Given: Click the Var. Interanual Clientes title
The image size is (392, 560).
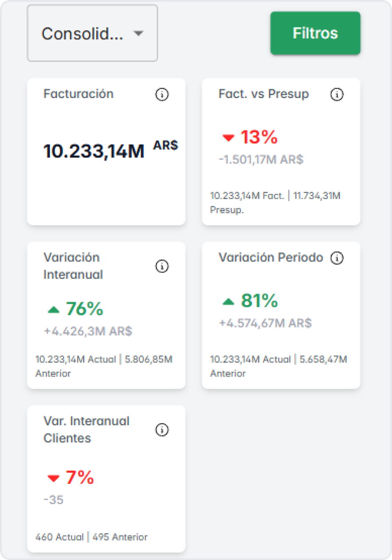Looking at the screenshot, I should 86,430.
